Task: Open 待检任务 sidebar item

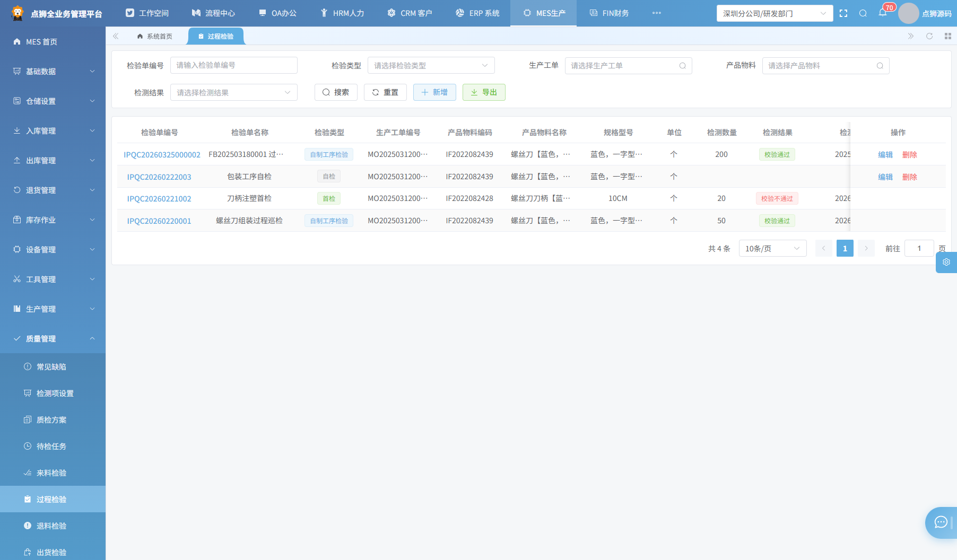Action: 53,446
